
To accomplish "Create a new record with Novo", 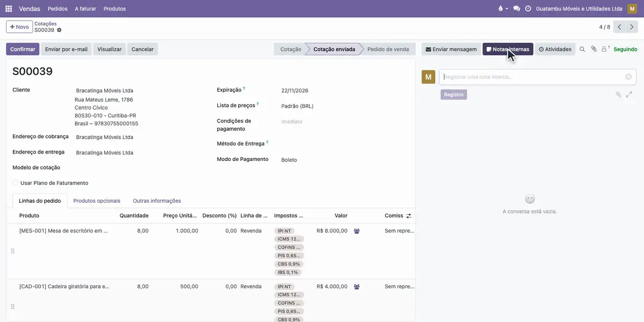I will [x=19, y=27].
